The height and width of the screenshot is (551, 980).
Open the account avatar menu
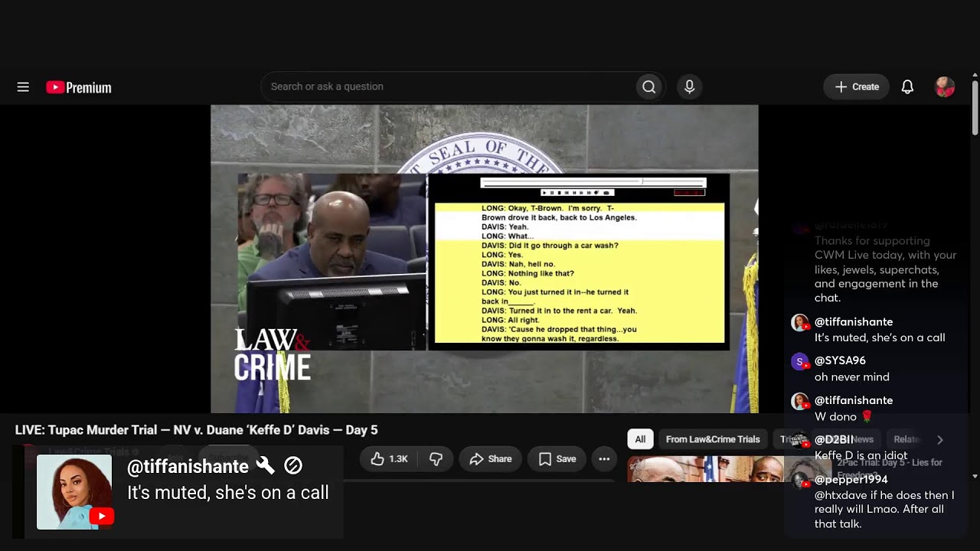(x=945, y=86)
